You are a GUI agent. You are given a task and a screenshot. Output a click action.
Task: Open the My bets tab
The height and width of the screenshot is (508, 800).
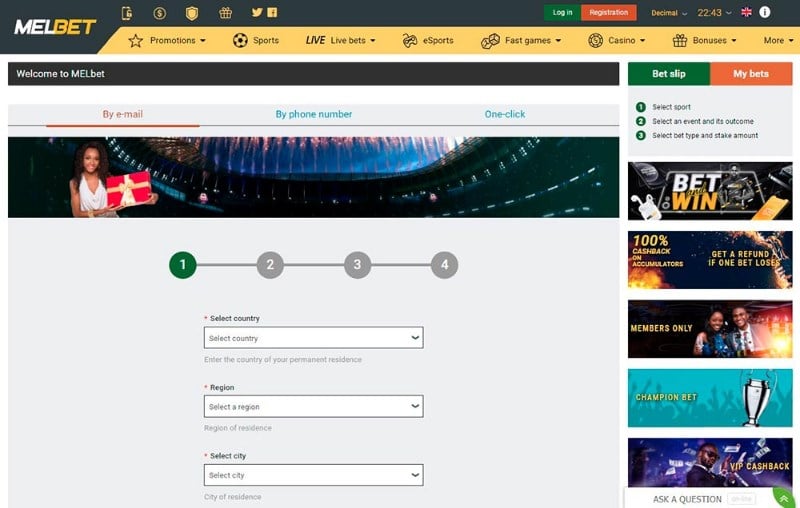(751, 73)
